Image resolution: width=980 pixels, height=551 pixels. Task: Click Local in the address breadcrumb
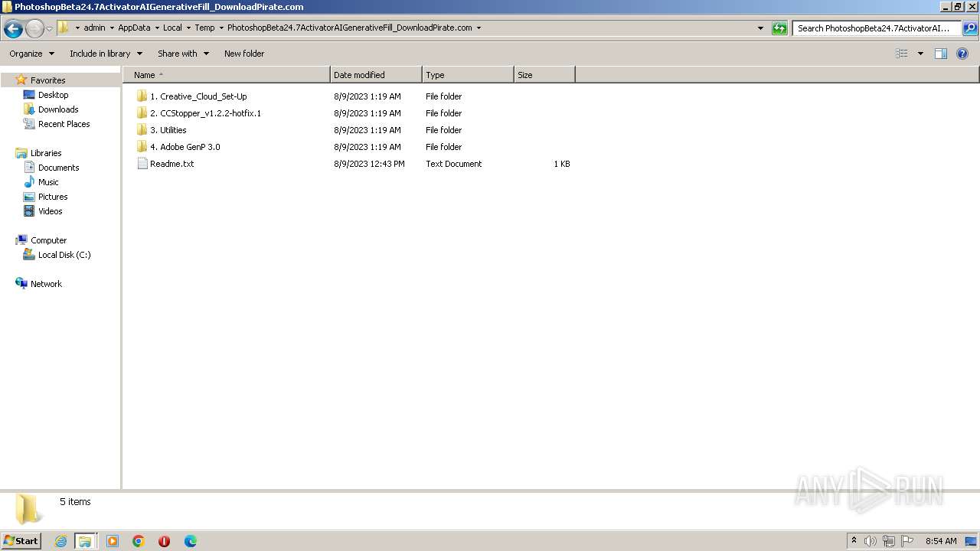tap(172, 28)
